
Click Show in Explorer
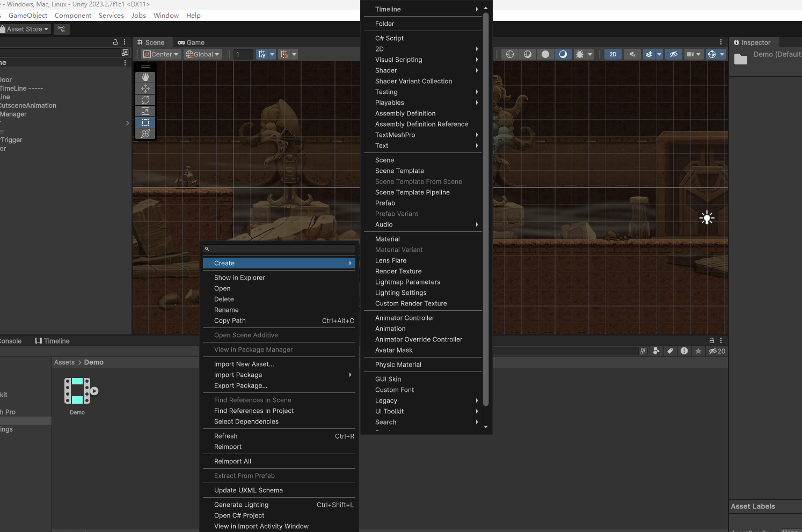coord(279,278)
